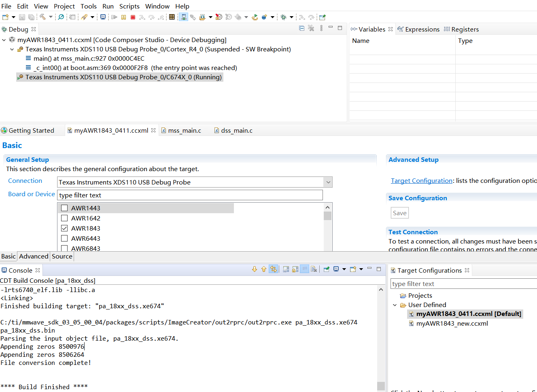Screen dimensions: 537x392
Task: Open the Run menu
Action: [x=108, y=6]
